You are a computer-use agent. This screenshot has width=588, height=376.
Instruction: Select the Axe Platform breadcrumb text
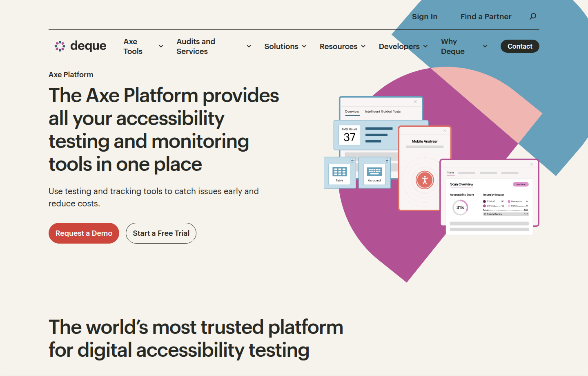[x=71, y=74]
